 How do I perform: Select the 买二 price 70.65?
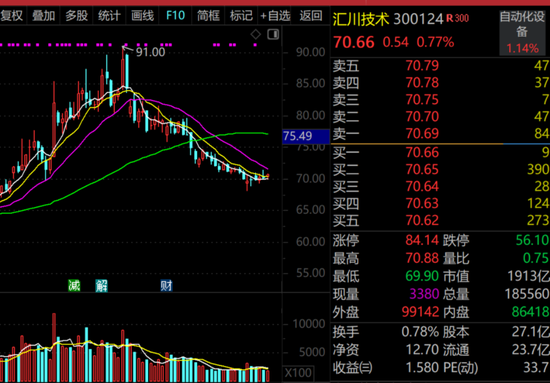422,170
